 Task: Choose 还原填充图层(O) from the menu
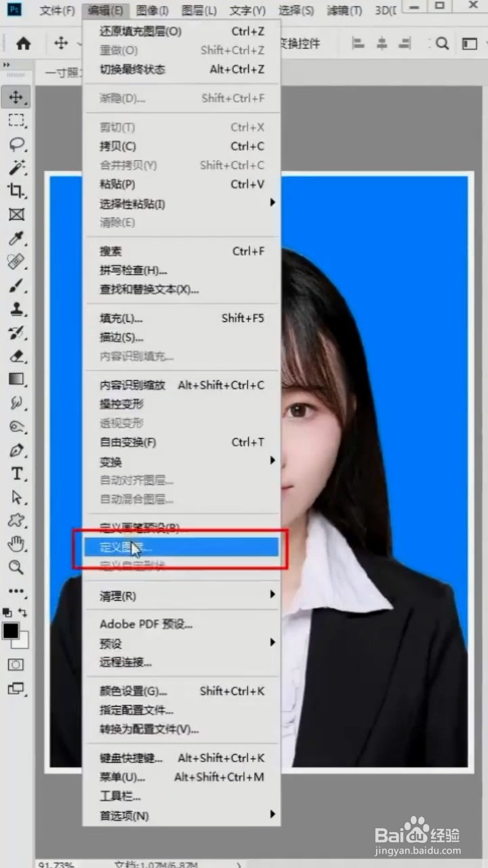(x=182, y=31)
